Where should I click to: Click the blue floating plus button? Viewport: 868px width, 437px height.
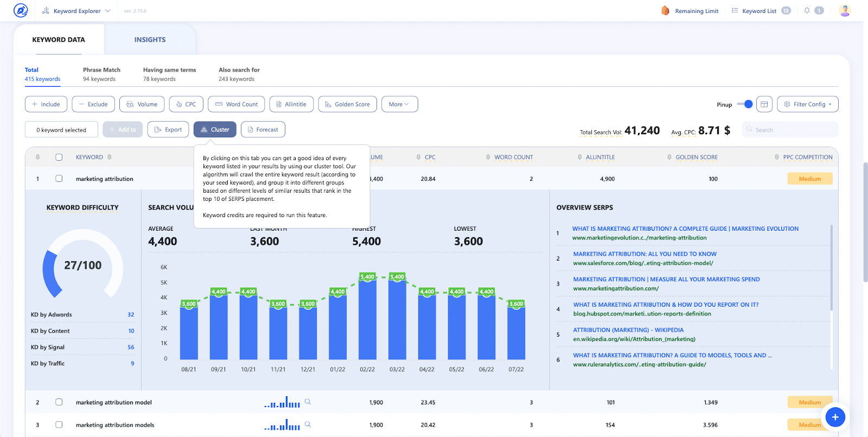point(835,417)
